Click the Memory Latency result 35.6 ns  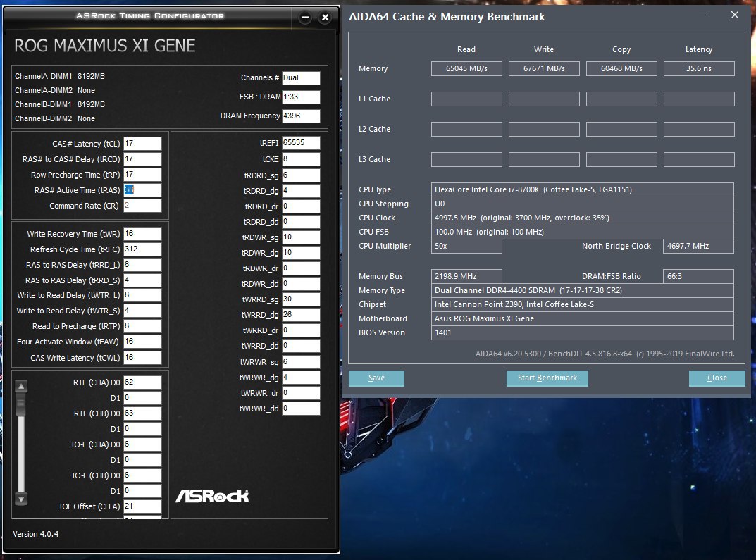[x=699, y=68]
